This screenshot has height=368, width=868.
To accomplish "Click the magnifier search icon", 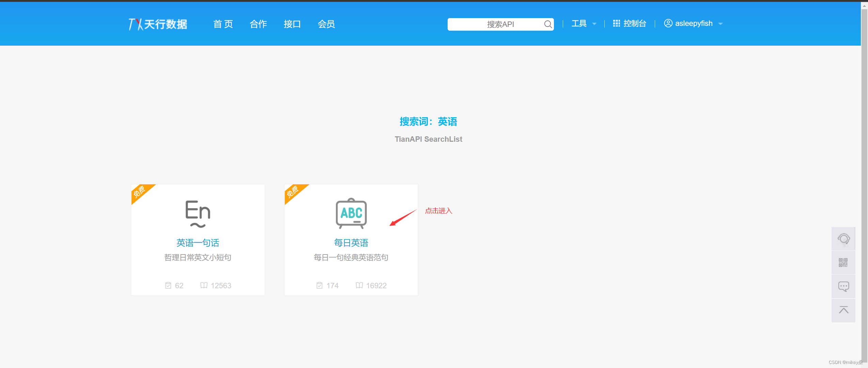I will (x=548, y=24).
